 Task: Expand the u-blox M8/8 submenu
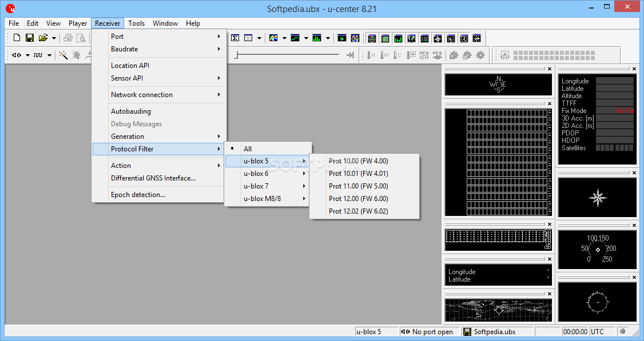click(x=267, y=199)
